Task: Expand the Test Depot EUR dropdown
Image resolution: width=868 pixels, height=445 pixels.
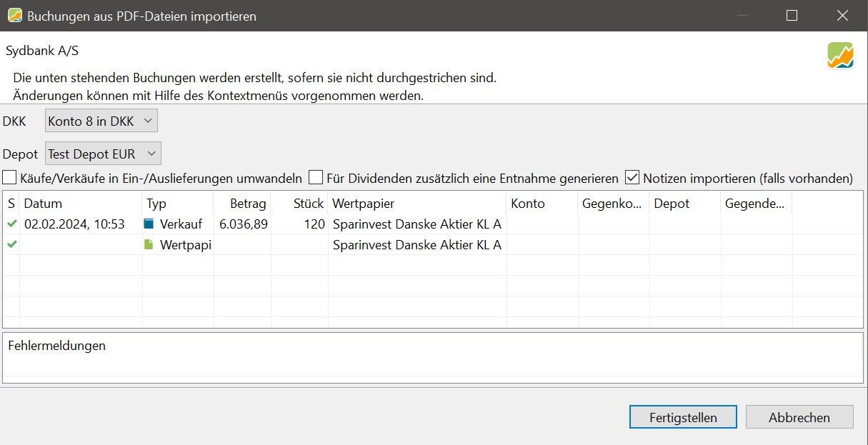Action: point(103,154)
